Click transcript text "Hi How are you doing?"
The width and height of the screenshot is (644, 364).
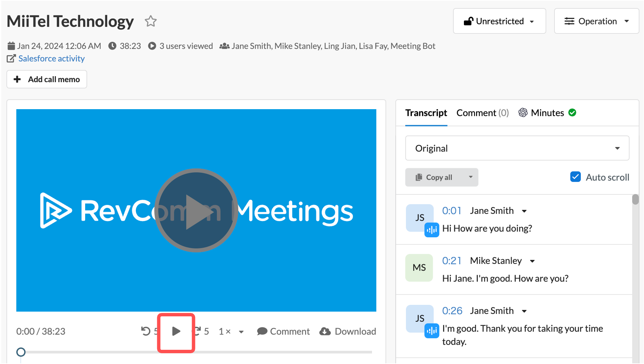(x=487, y=228)
